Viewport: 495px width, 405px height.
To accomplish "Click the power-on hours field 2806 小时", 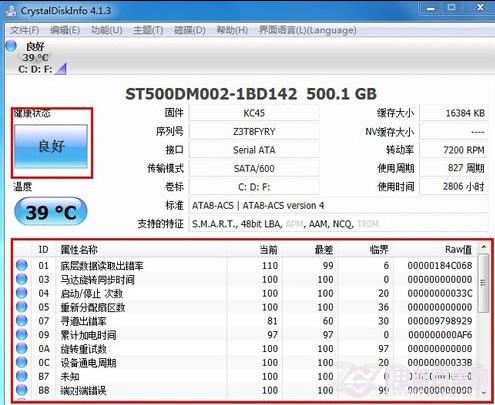I will (x=454, y=187).
